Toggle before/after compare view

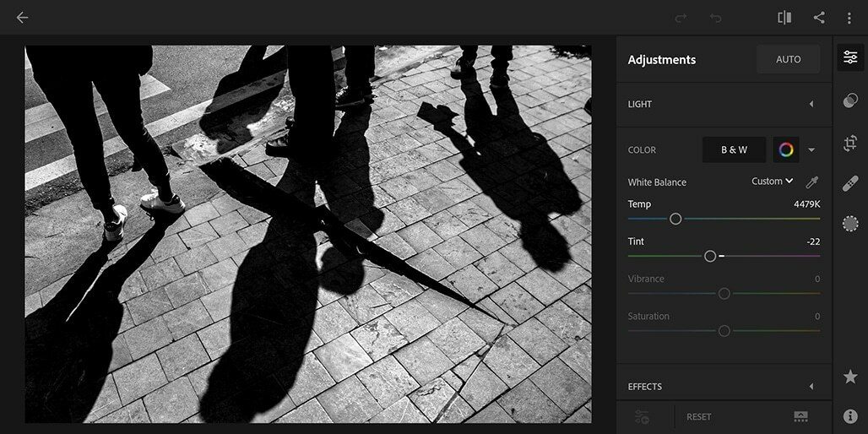point(784,18)
